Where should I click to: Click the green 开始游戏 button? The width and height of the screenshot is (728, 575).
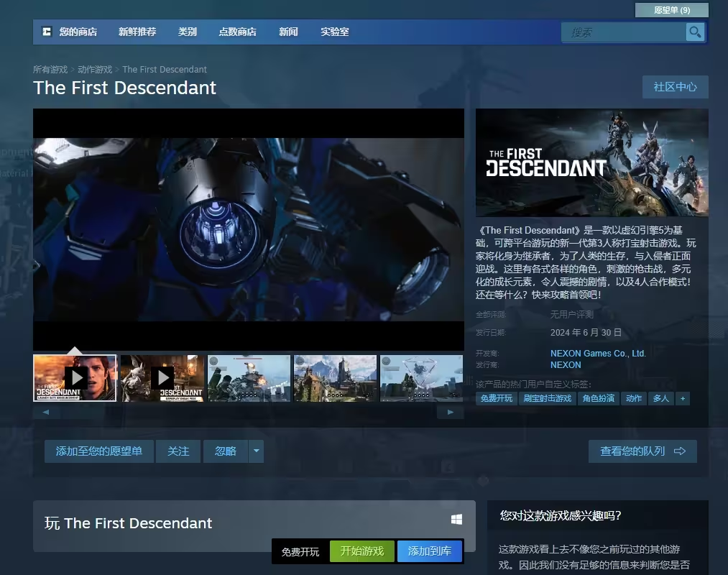point(362,551)
